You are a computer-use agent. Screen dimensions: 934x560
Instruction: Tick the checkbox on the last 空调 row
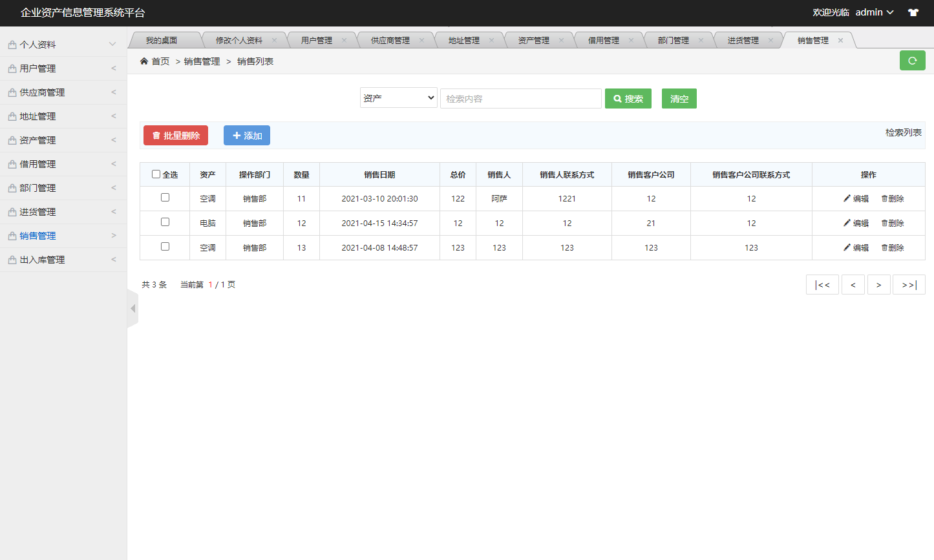(165, 247)
